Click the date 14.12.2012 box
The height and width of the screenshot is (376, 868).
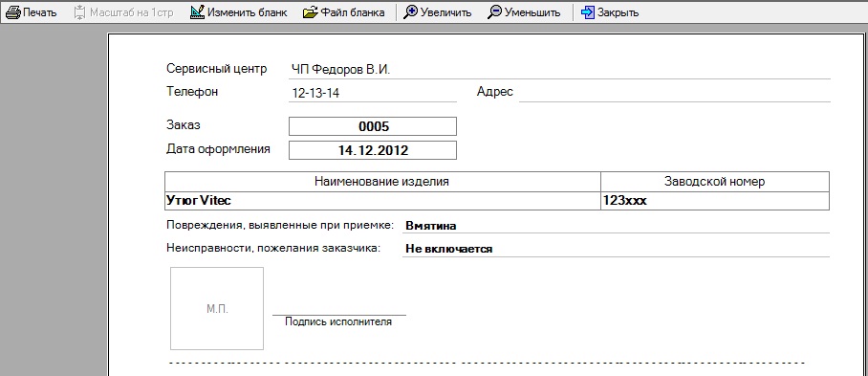click(x=373, y=150)
